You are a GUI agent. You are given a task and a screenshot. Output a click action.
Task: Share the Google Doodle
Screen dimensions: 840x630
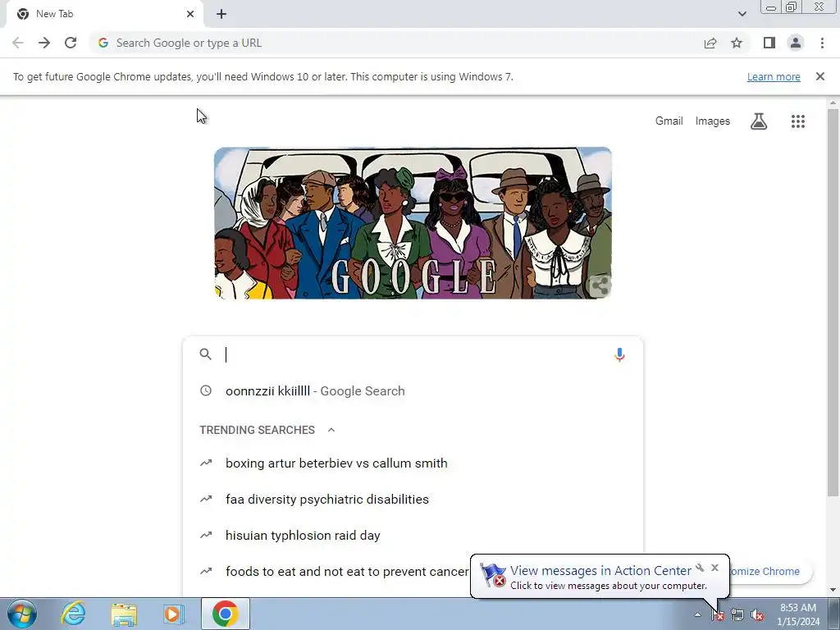pyautogui.click(x=600, y=285)
